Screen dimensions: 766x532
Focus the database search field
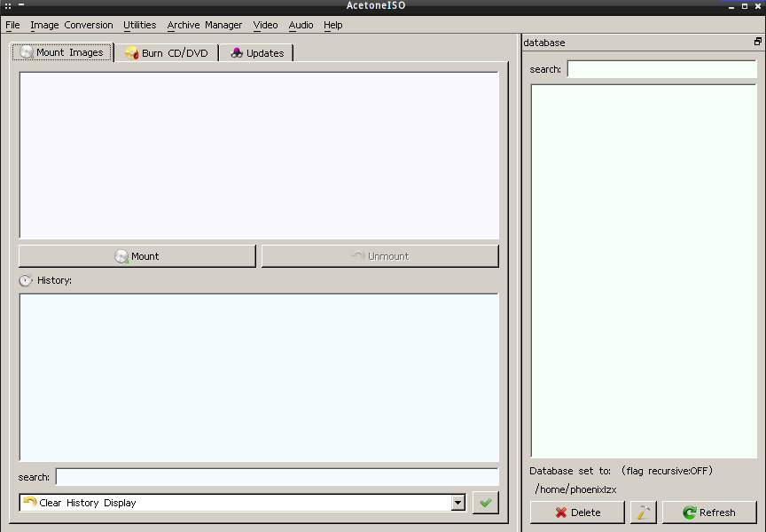point(662,69)
